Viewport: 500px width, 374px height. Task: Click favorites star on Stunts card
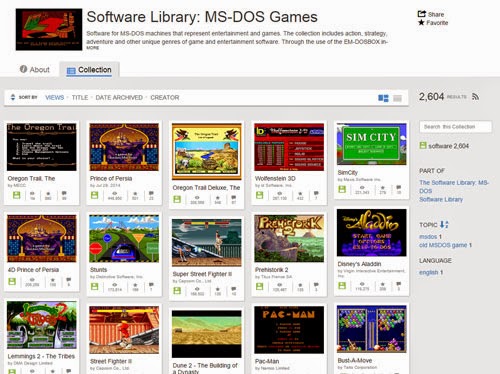tap(135, 285)
